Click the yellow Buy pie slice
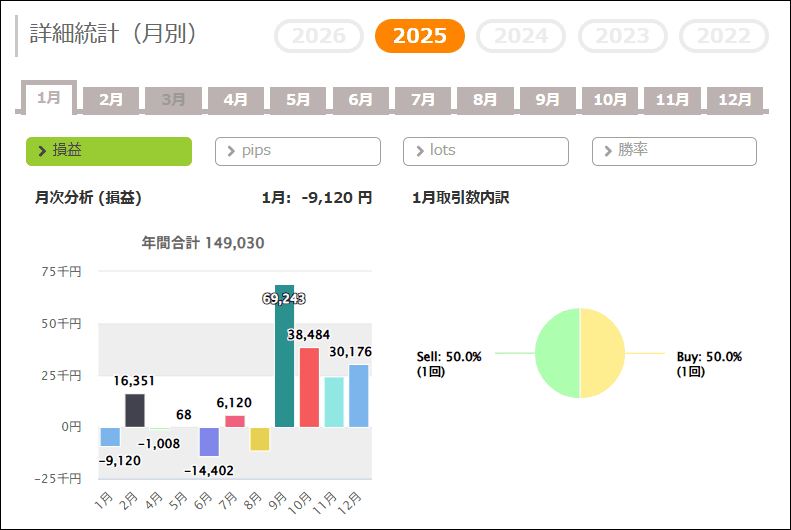 click(x=603, y=353)
